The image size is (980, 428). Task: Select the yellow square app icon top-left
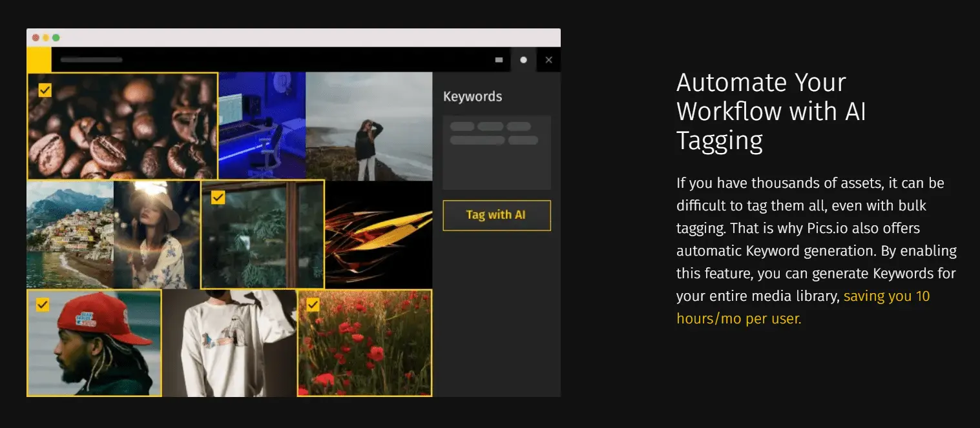point(38,59)
